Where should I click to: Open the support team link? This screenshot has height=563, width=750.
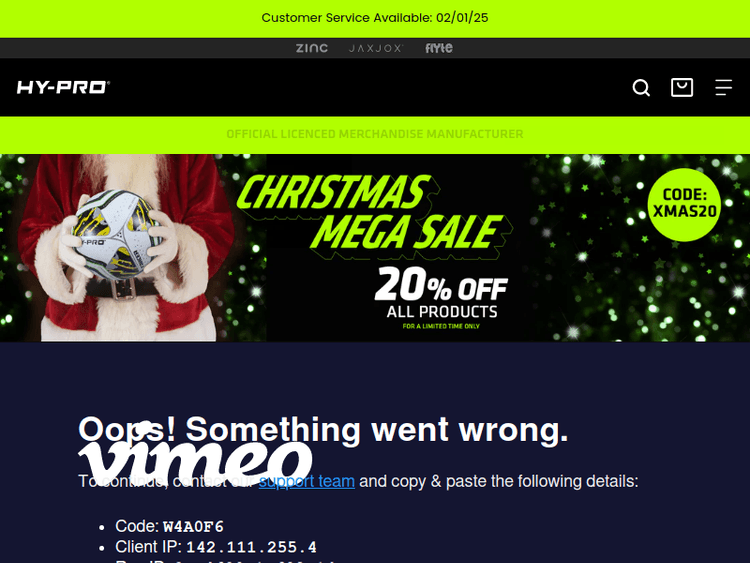[307, 481]
